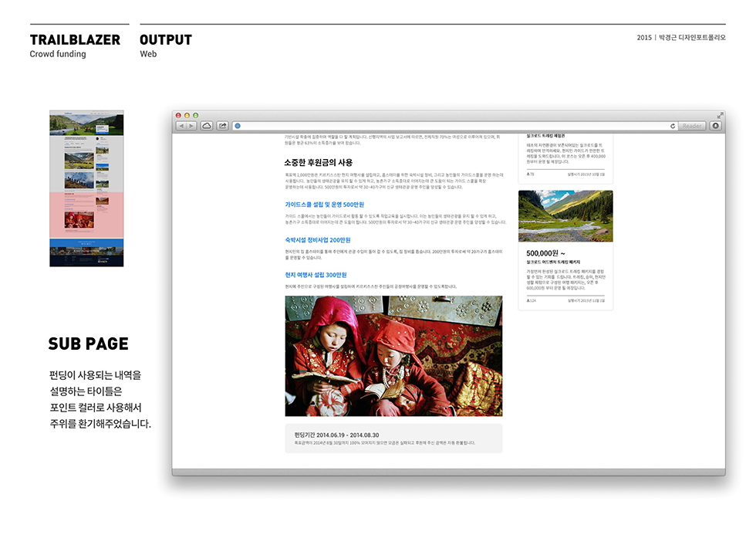
Task: Reload the page with the refresh icon
Action: click(673, 126)
